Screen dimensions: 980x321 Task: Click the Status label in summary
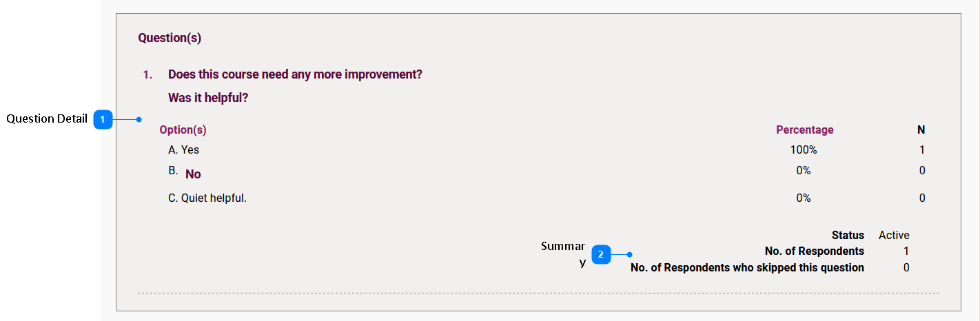pos(848,235)
